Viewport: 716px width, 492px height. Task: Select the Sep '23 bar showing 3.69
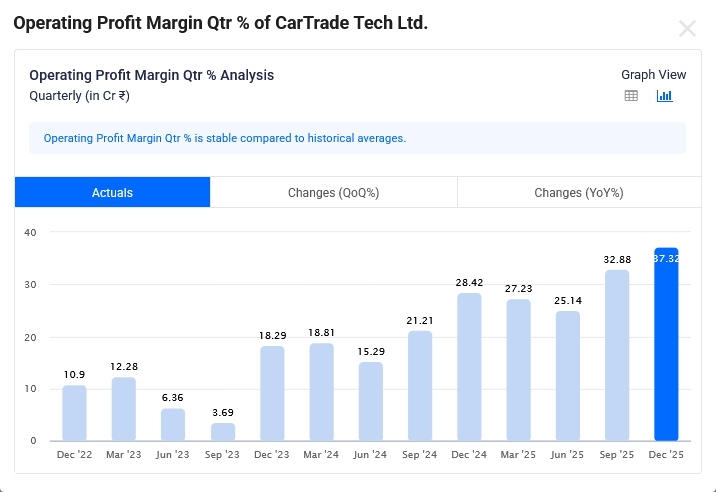pyautogui.click(x=222, y=432)
